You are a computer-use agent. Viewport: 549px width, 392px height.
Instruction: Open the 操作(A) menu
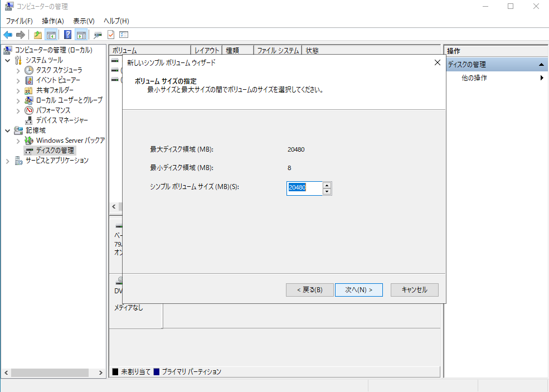tap(52, 21)
